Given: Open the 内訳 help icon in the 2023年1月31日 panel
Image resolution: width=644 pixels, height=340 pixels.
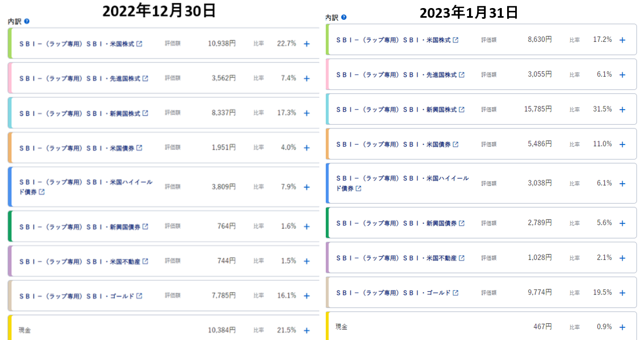Looking at the screenshot, I should pyautogui.click(x=344, y=17).
